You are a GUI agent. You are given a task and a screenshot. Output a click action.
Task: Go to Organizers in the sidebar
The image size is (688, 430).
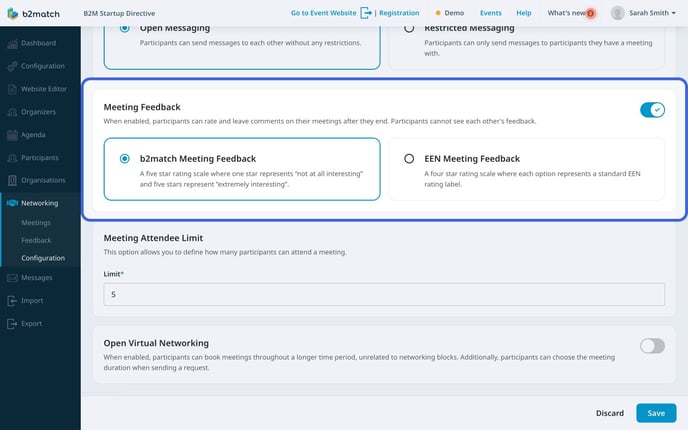click(40, 112)
